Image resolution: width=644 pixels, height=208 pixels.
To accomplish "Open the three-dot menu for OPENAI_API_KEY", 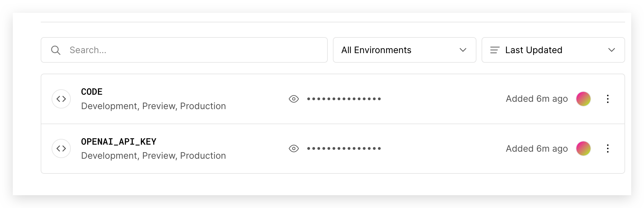I will [607, 148].
